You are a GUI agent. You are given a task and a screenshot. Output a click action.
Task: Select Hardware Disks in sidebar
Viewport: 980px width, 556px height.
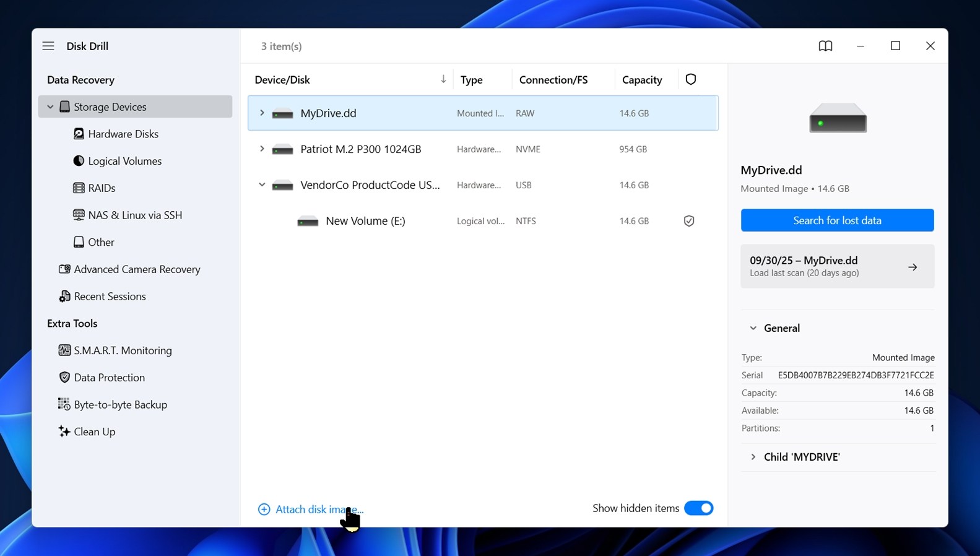point(123,134)
